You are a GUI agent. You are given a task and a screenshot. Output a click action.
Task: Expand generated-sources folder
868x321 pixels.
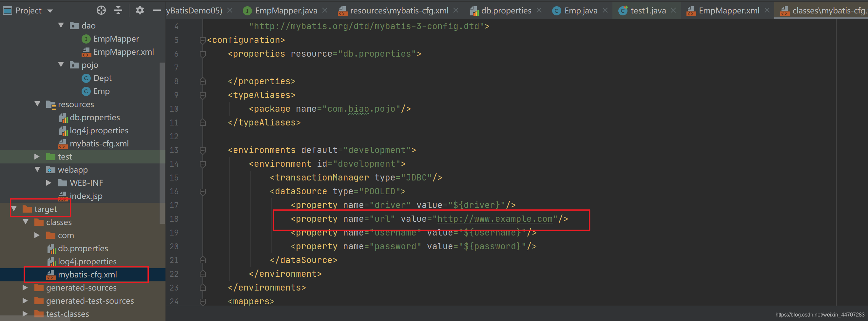pyautogui.click(x=26, y=288)
